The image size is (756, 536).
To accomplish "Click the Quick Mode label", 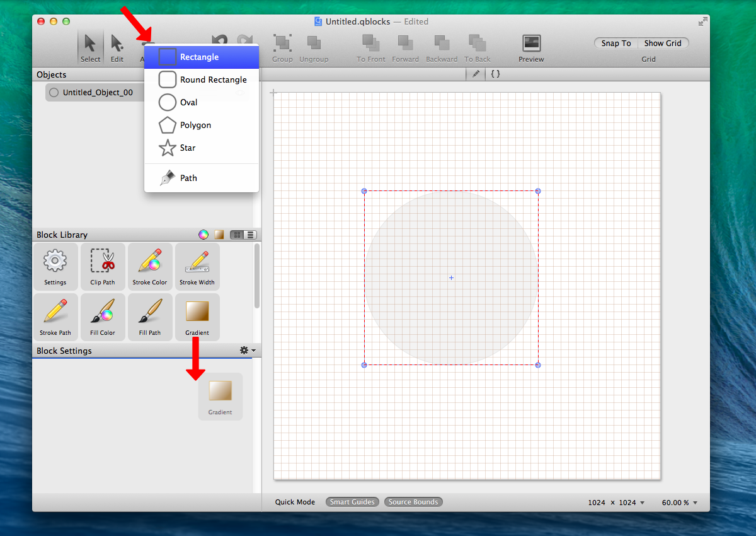I will pos(295,502).
